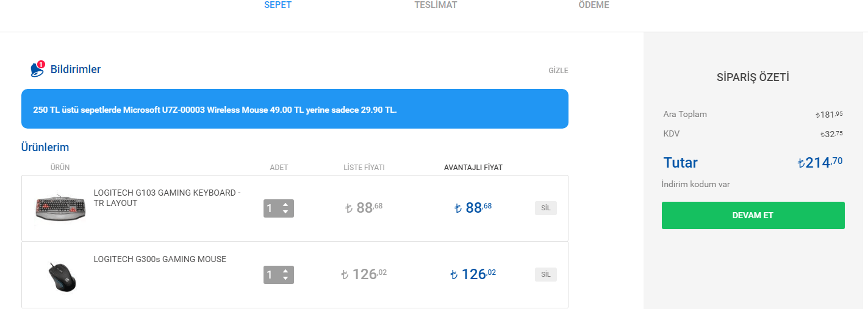Click the G300s mouse quantity field
Viewport: 868px width, 309px height.
(x=271, y=275)
